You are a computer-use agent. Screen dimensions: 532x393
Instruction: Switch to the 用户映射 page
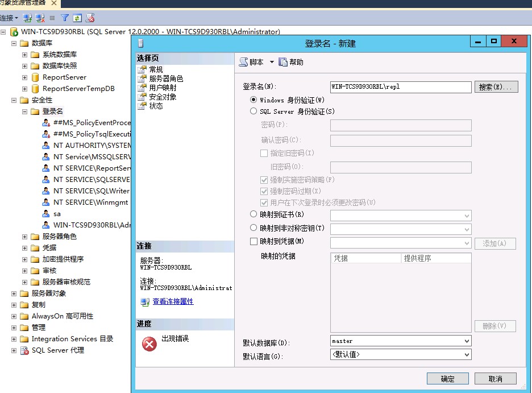pos(163,88)
